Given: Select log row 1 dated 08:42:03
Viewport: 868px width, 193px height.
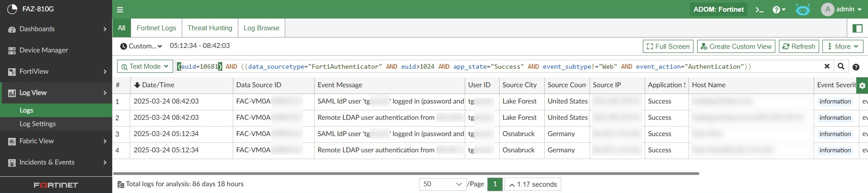Looking at the screenshot, I should point(490,102).
